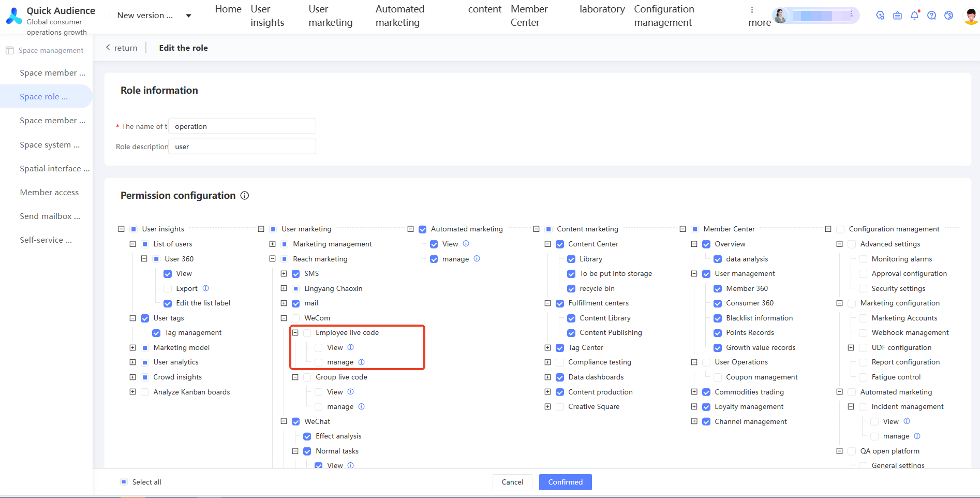
Task: Check the Configuration management checkbox
Action: (840, 229)
